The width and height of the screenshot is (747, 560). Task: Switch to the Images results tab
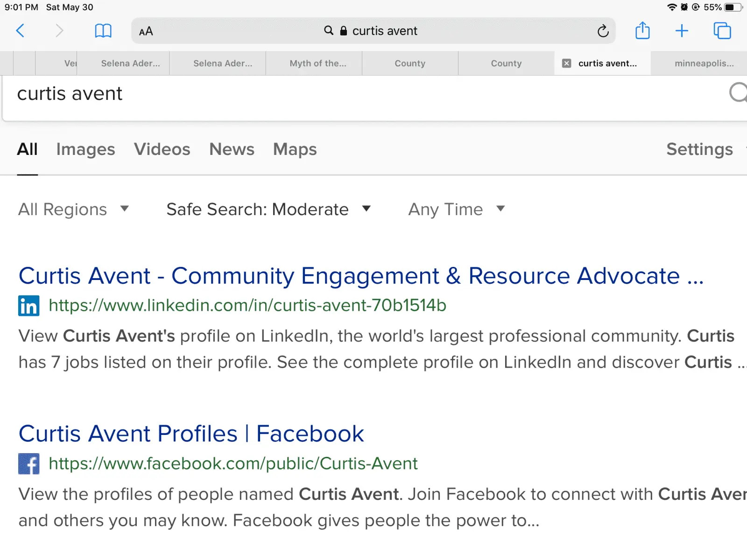click(85, 149)
